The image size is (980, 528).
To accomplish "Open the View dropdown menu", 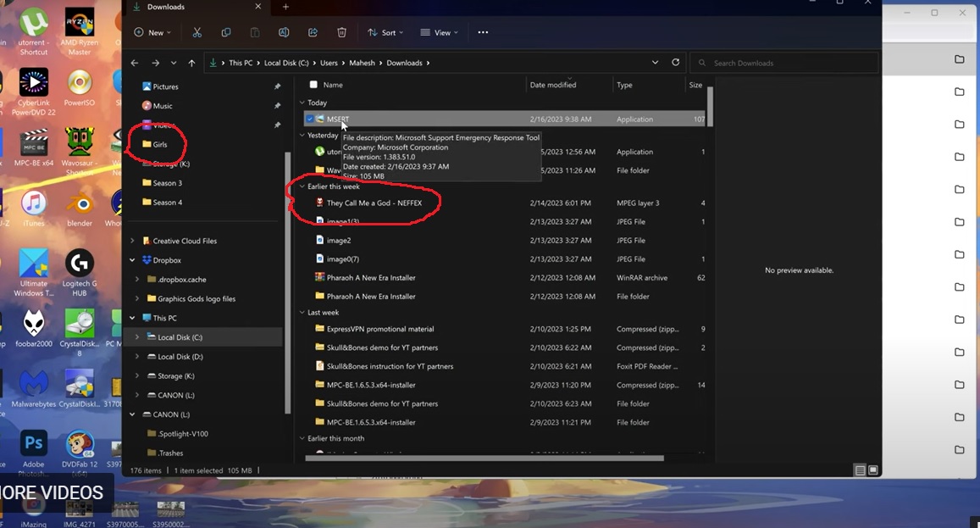I will [x=440, y=32].
